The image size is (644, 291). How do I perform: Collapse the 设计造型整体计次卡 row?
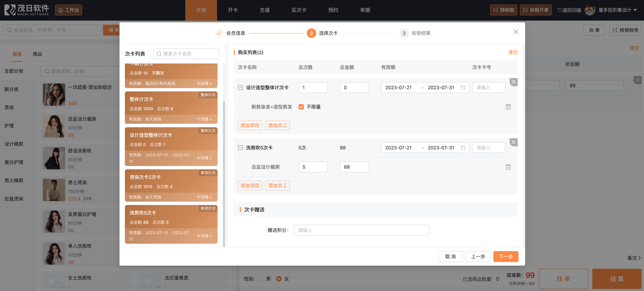click(x=240, y=88)
